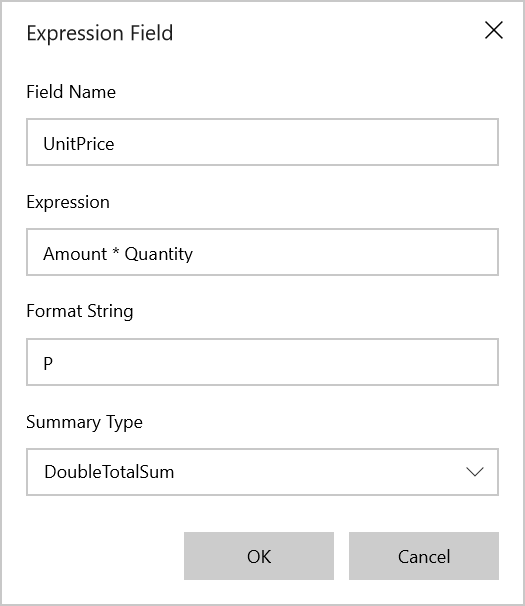Select the Format String text field
Screen dimensions: 525x606
[x=262, y=362]
